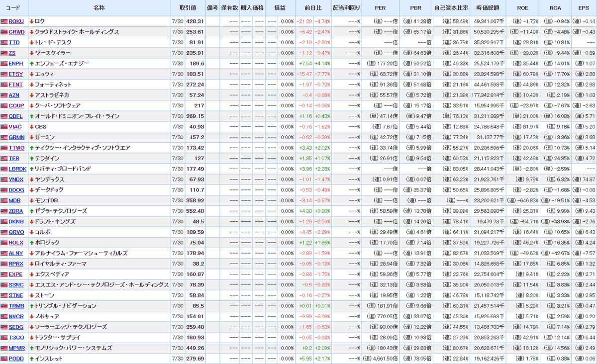Click the コード column header
597x364 pixels.
[x=14, y=8]
